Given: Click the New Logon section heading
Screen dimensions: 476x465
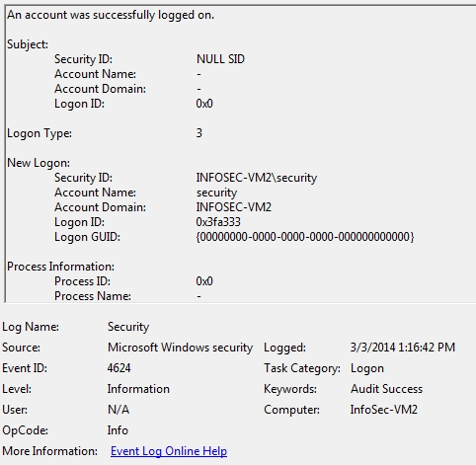Looking at the screenshot, I should coord(39,163).
